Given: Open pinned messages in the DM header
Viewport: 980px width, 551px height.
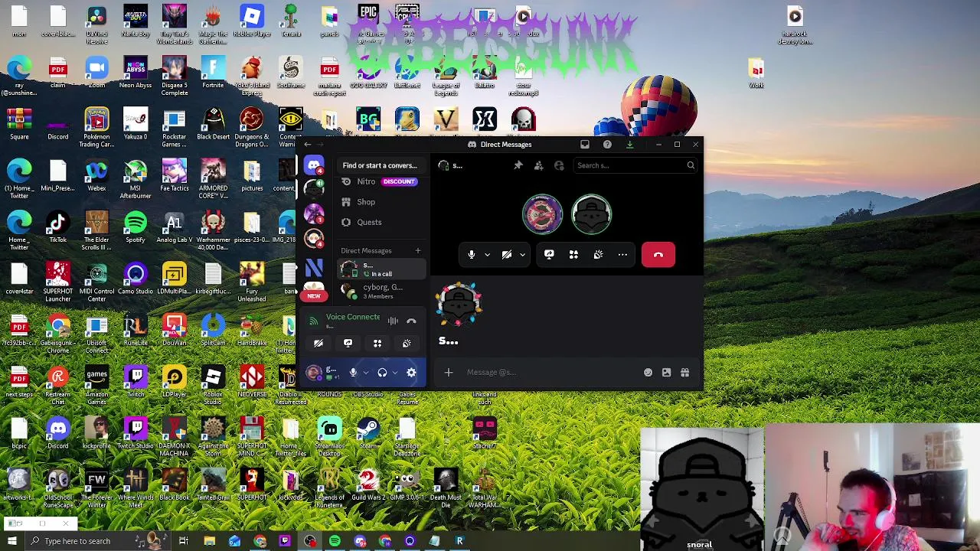Looking at the screenshot, I should pos(518,165).
